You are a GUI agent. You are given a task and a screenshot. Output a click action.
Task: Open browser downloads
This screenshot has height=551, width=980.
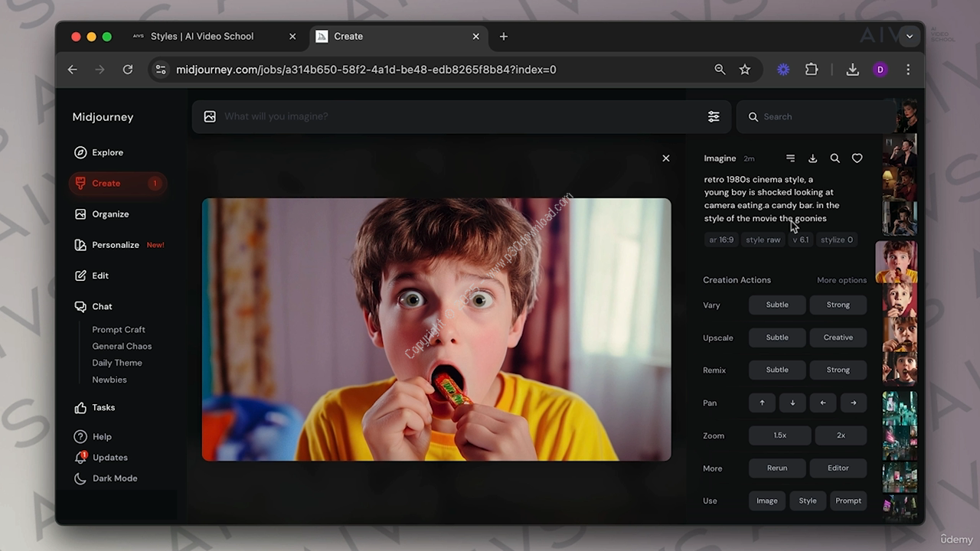852,70
